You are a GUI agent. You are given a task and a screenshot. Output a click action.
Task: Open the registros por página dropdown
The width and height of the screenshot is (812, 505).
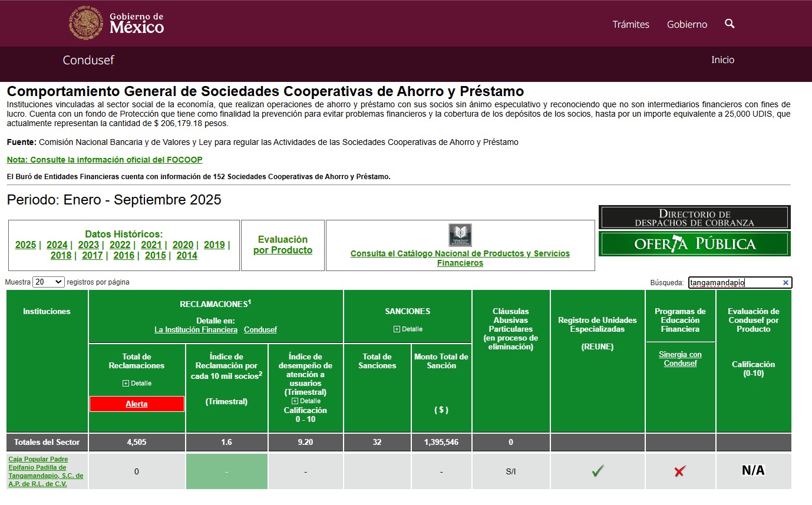pos(48,282)
